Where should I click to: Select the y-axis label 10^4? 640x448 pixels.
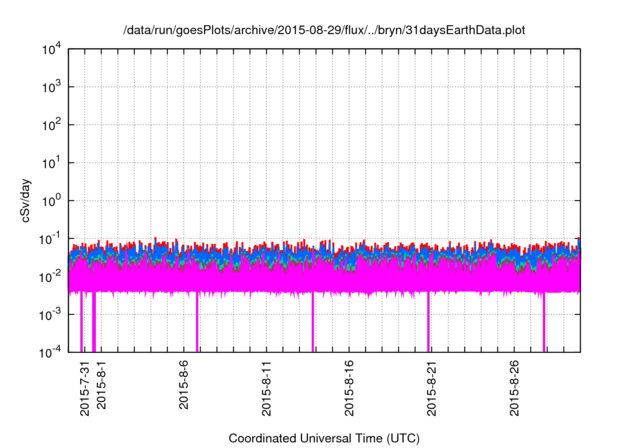[x=51, y=50]
